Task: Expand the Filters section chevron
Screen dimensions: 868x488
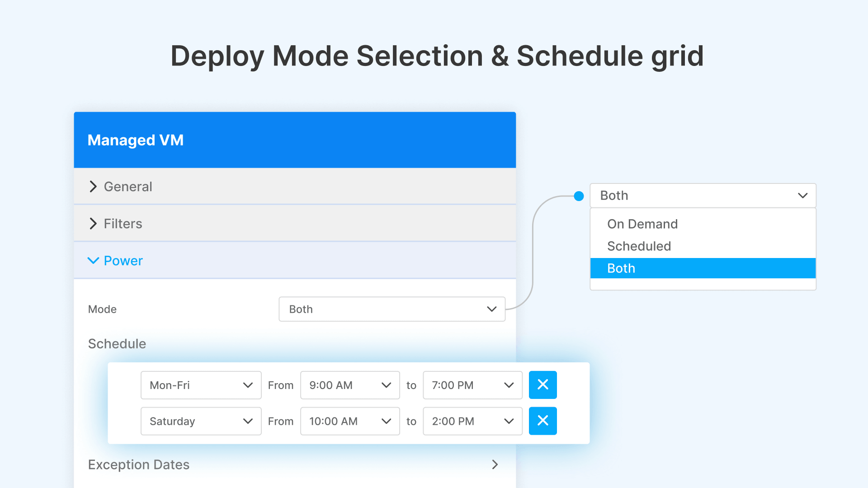Action: click(x=93, y=224)
